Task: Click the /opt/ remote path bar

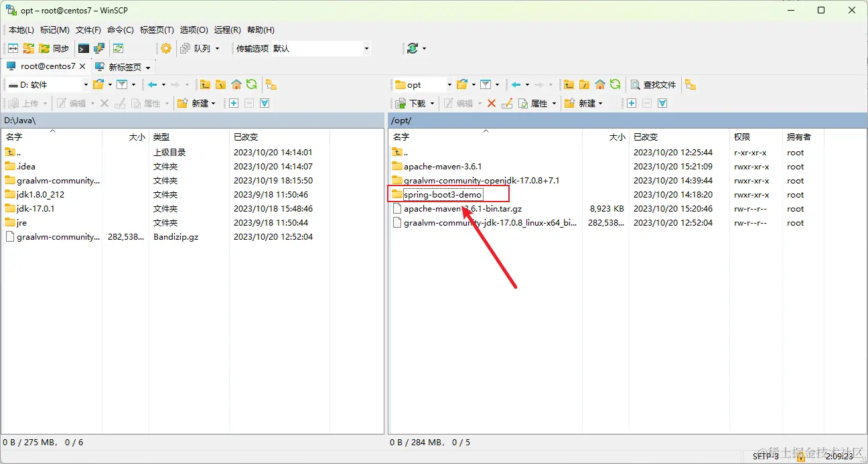Action: coord(626,121)
